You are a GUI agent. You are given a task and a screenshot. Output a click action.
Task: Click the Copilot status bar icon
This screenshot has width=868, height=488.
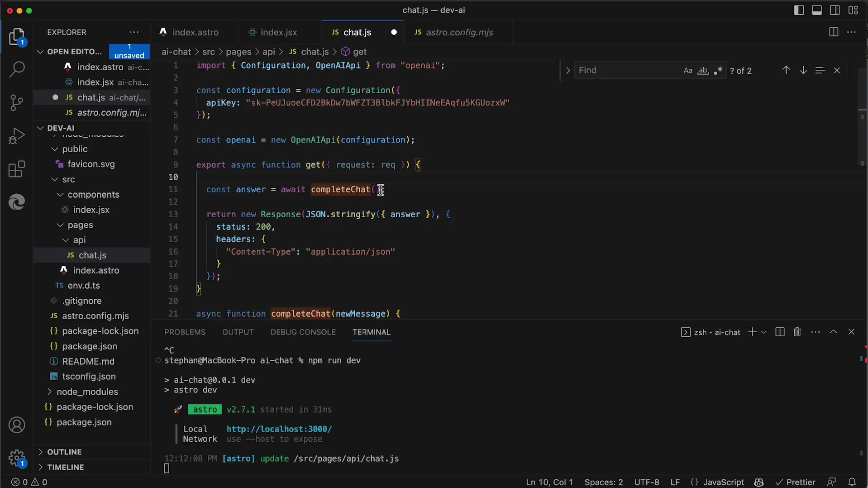coord(759,482)
